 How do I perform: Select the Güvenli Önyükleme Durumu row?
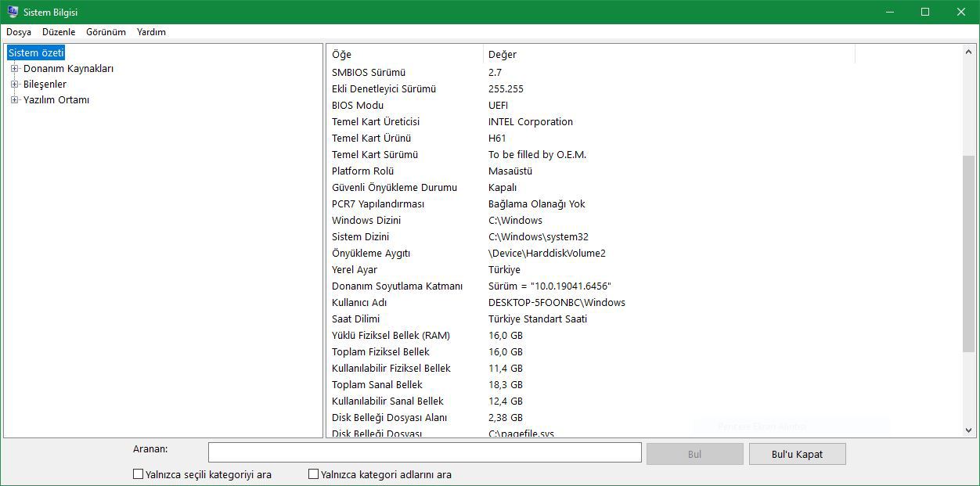(644, 188)
